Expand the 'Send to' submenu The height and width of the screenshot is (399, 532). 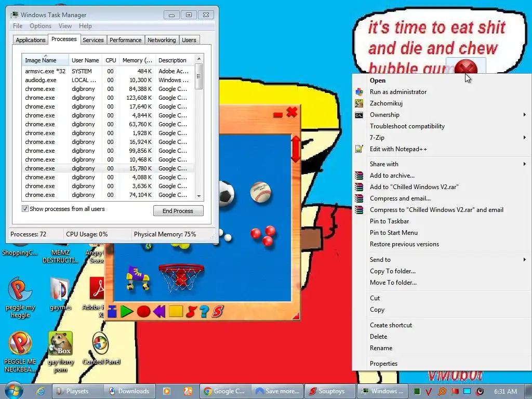pos(443,260)
